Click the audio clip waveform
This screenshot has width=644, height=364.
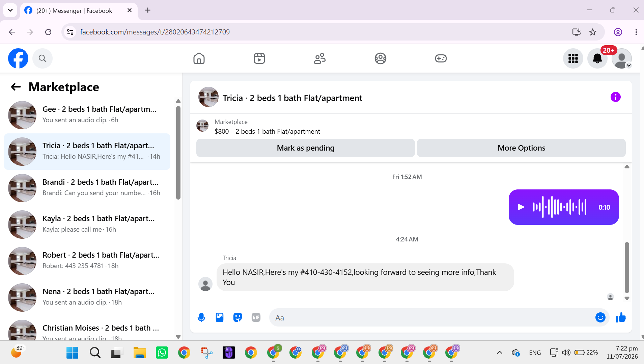(x=559, y=207)
